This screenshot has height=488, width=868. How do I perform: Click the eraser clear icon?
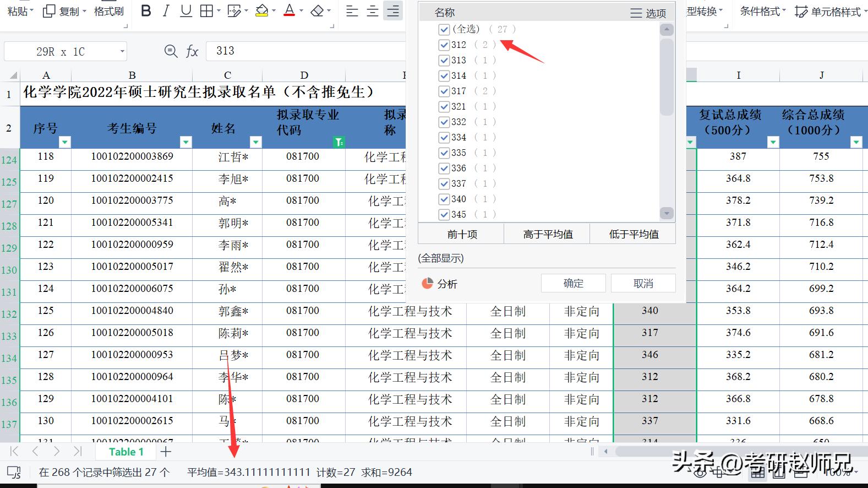(317, 11)
